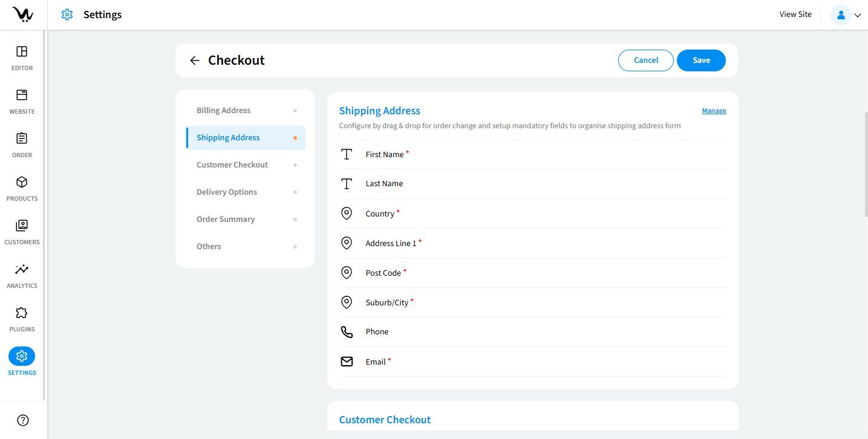
Task: Select the Billing Address tab
Action: (x=223, y=111)
